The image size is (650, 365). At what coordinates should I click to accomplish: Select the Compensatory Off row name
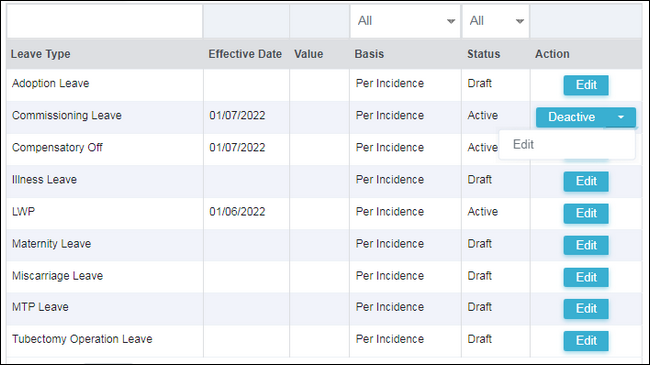57,148
